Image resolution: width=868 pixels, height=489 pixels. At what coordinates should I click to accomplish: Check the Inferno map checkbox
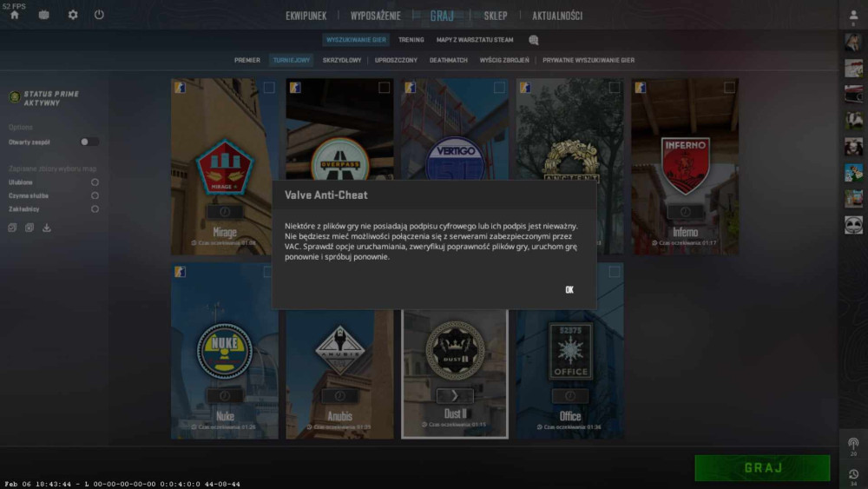point(730,88)
